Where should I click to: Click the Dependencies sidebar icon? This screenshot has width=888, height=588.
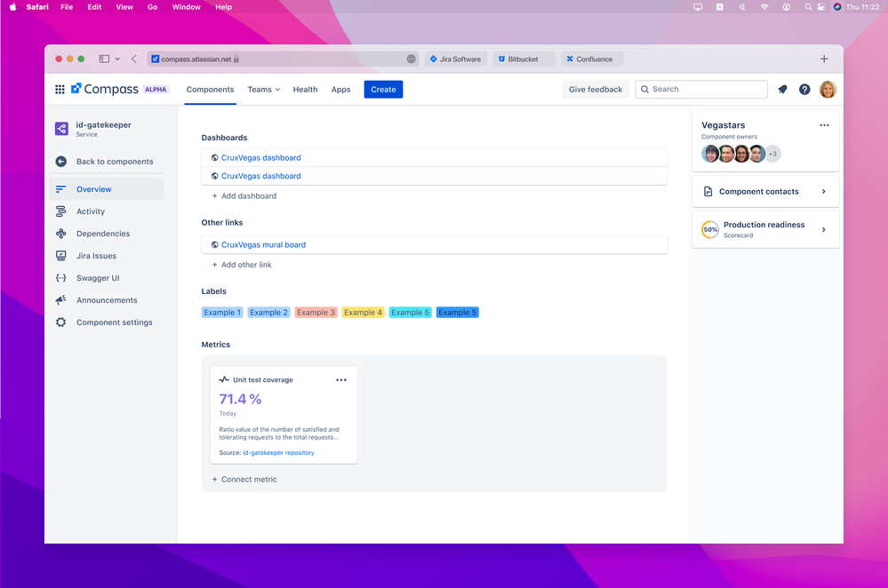point(60,234)
